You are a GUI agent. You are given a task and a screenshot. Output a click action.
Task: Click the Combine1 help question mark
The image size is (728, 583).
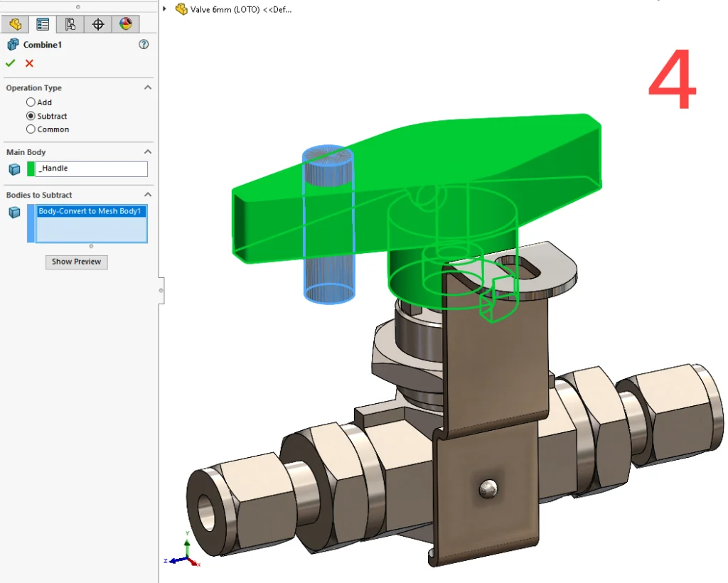(x=144, y=45)
